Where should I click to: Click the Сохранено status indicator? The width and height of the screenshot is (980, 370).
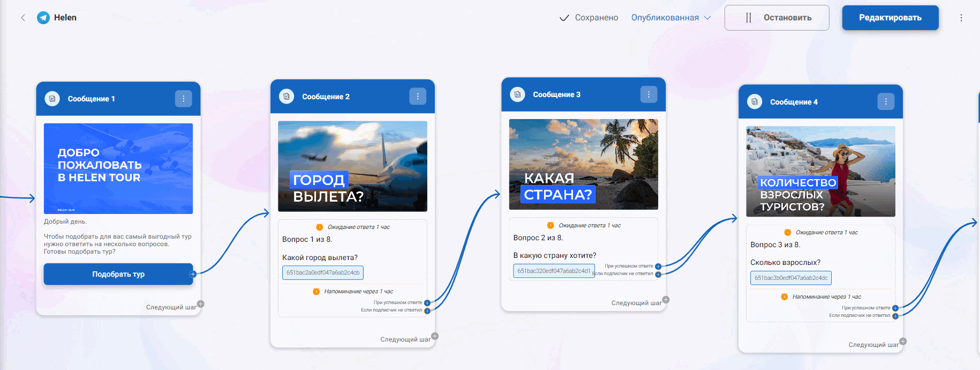589,18
